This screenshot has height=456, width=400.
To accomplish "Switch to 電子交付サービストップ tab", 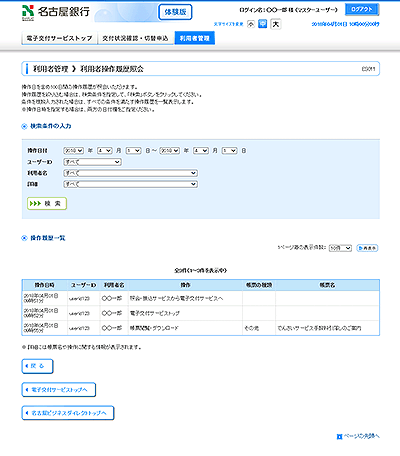I will pyautogui.click(x=59, y=38).
